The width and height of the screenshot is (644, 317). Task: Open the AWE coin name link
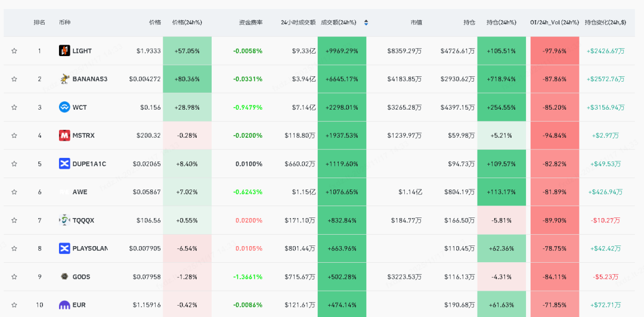point(80,192)
